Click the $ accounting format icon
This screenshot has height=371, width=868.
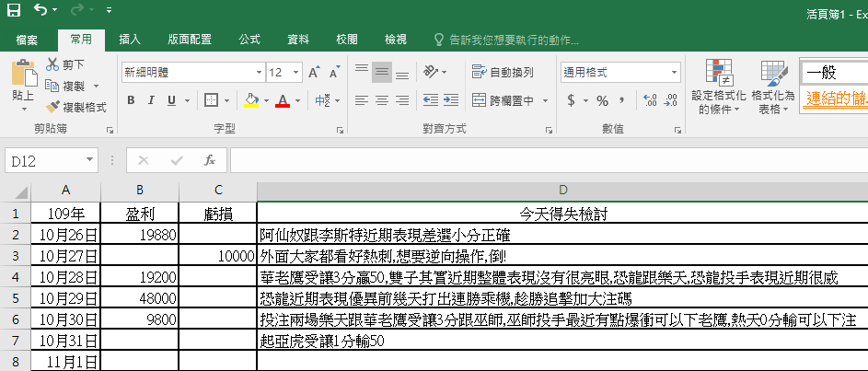click(x=572, y=100)
